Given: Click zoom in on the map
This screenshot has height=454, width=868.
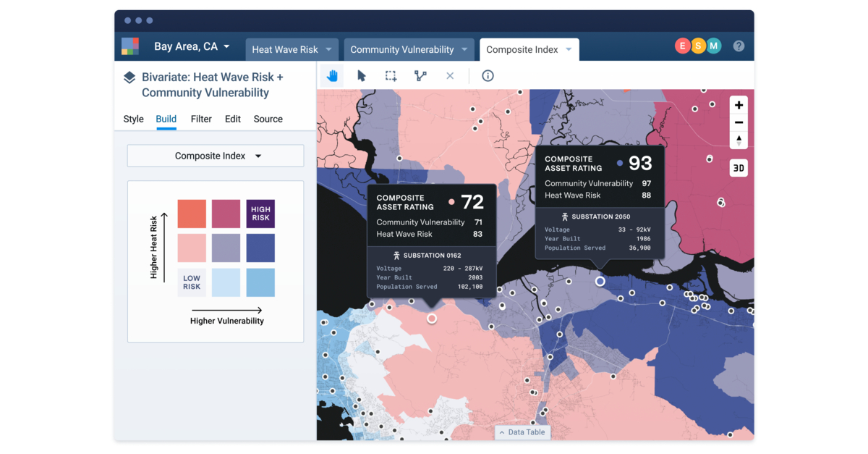Looking at the screenshot, I should [739, 105].
